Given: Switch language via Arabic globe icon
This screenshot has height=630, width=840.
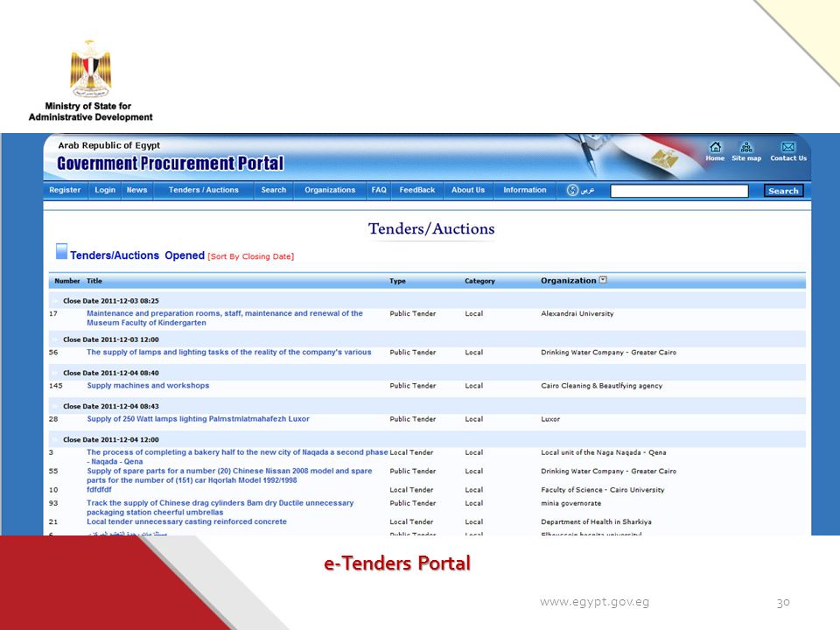Looking at the screenshot, I should (572, 190).
